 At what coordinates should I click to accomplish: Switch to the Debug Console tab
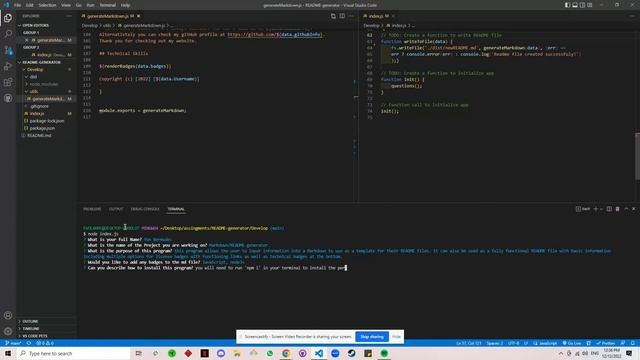pos(145,209)
